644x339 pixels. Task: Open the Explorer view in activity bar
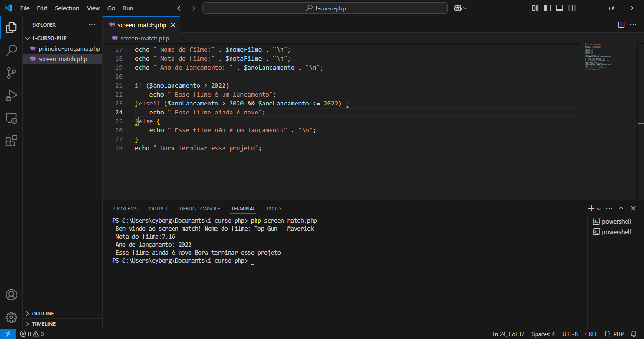tap(11, 28)
